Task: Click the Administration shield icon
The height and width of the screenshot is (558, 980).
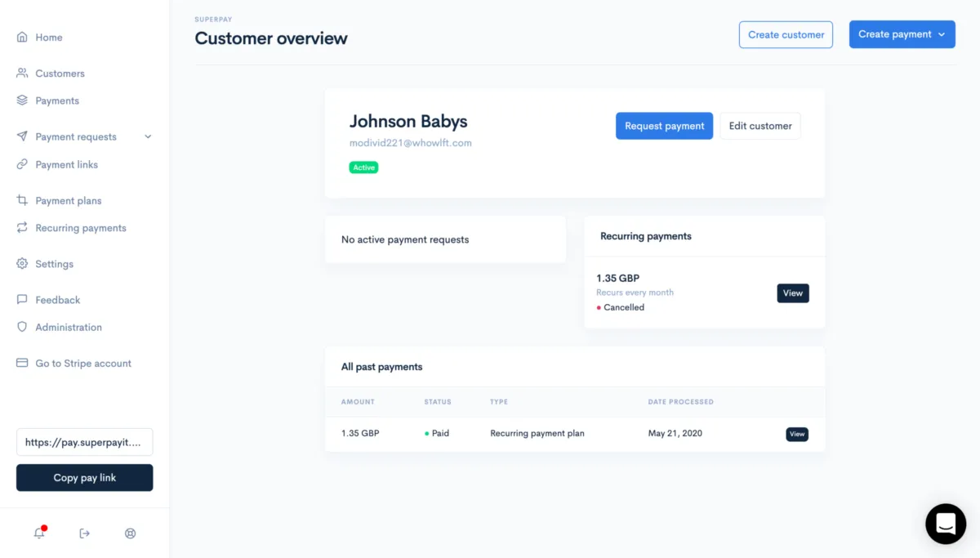Action: coord(22,327)
